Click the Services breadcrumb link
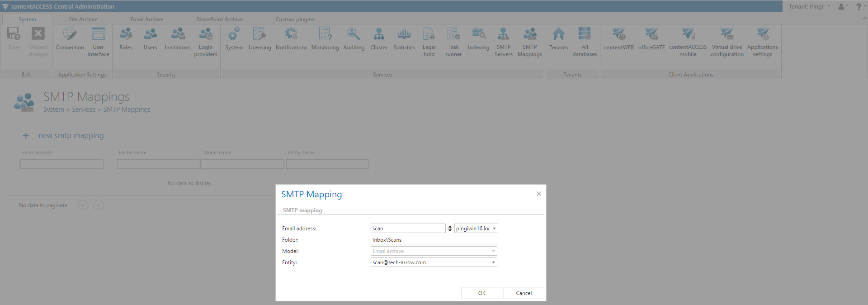The height and width of the screenshot is (305, 868). coord(84,110)
